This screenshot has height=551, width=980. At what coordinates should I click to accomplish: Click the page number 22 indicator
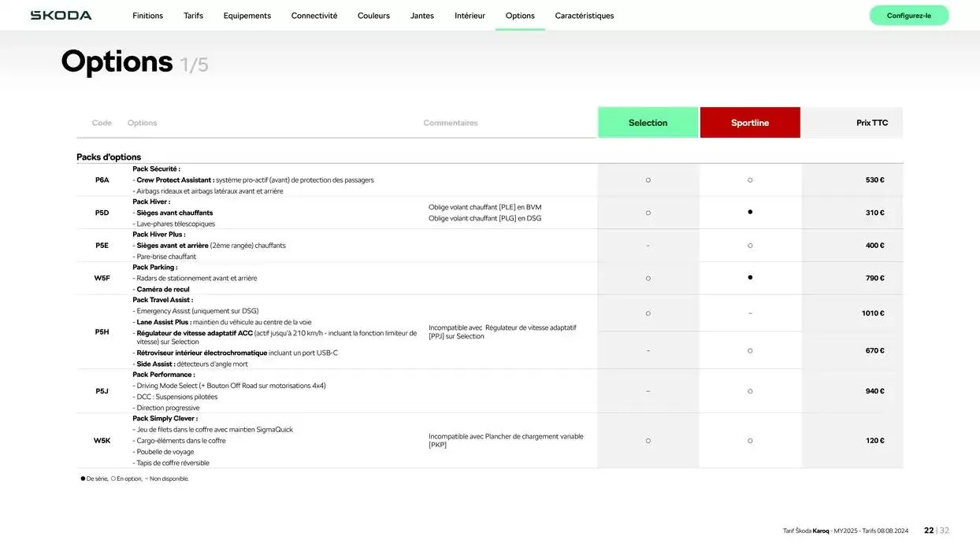pos(929,531)
